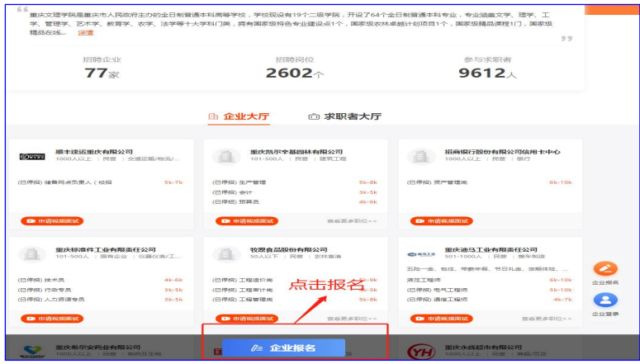
Task: Expand school description via 详情 link
Action: tap(86, 33)
